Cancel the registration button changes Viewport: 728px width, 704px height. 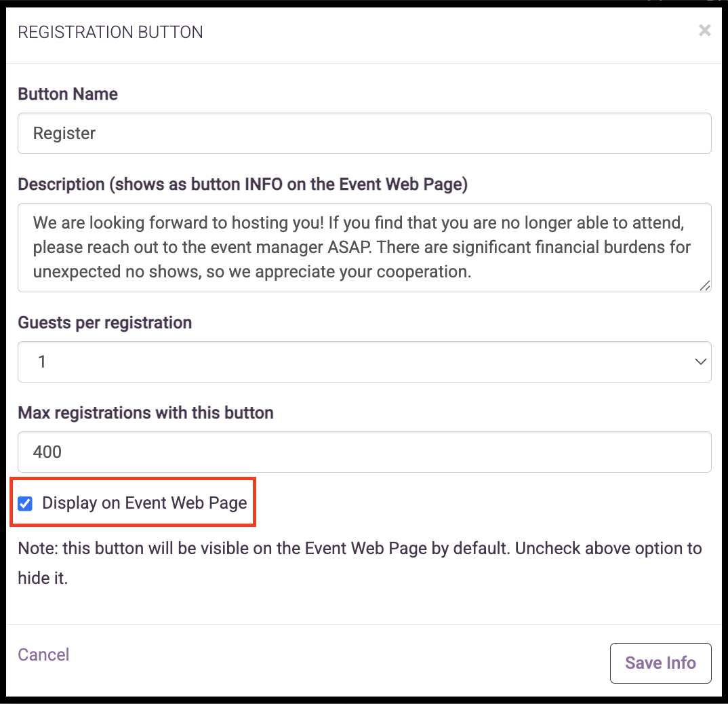(43, 654)
